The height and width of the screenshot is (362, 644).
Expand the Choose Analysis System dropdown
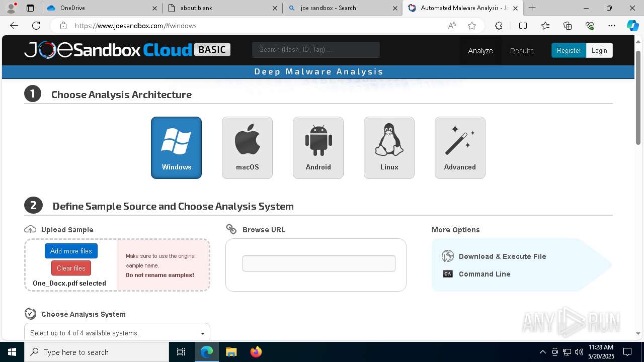117,332
